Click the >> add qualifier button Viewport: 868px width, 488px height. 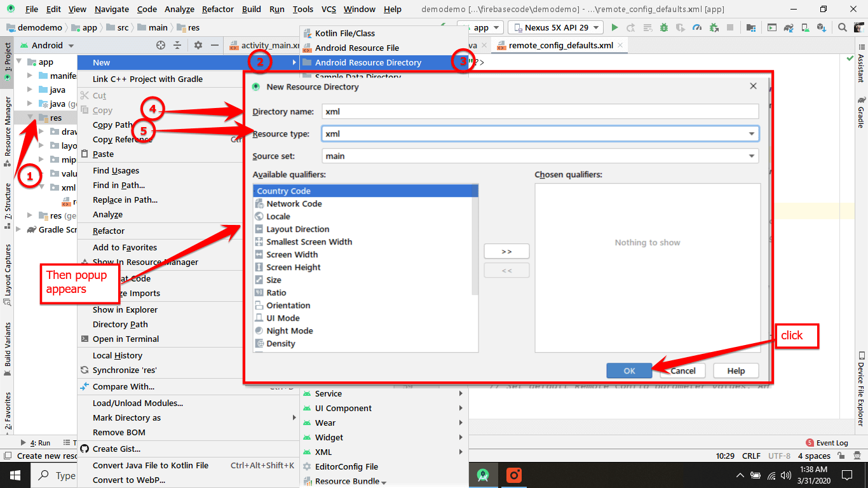pos(506,251)
